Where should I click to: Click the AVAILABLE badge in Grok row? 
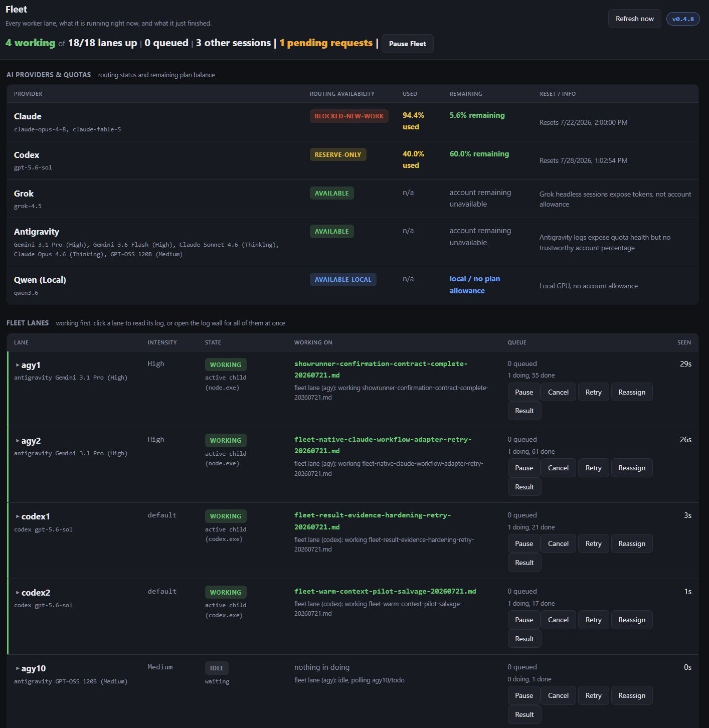(x=331, y=193)
